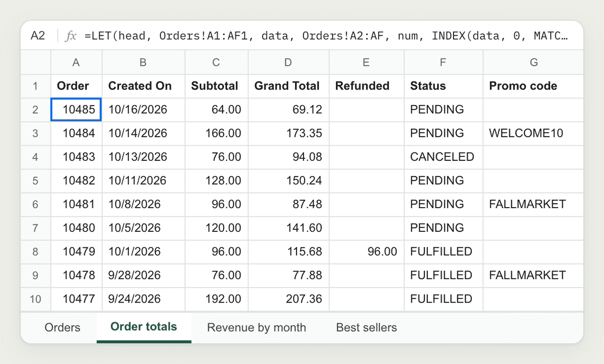Select order cell 10484
Screen dimensions: 604x364
(77, 133)
